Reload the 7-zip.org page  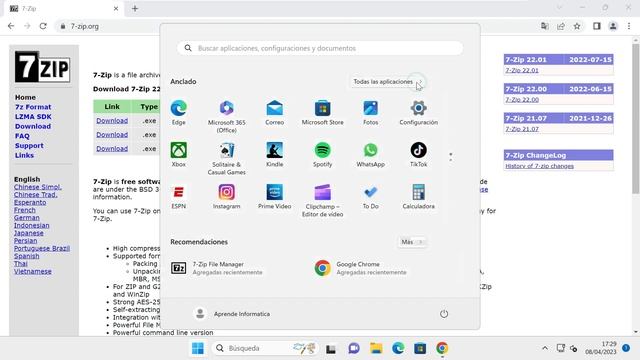[x=43, y=26]
